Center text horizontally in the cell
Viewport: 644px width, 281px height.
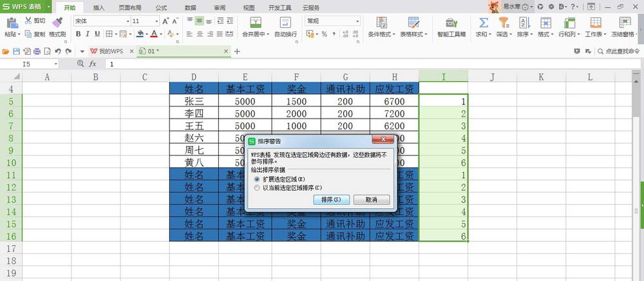point(200,34)
